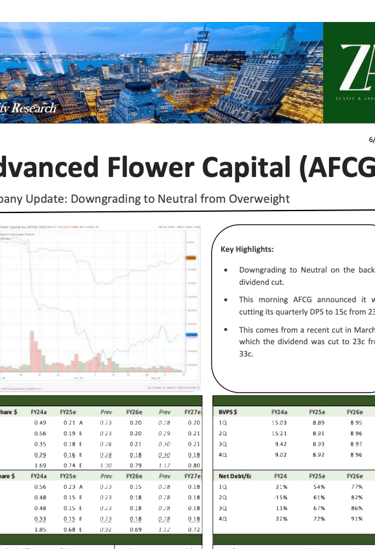Select the 1.69 annual total in the upper left table

click(x=40, y=466)
